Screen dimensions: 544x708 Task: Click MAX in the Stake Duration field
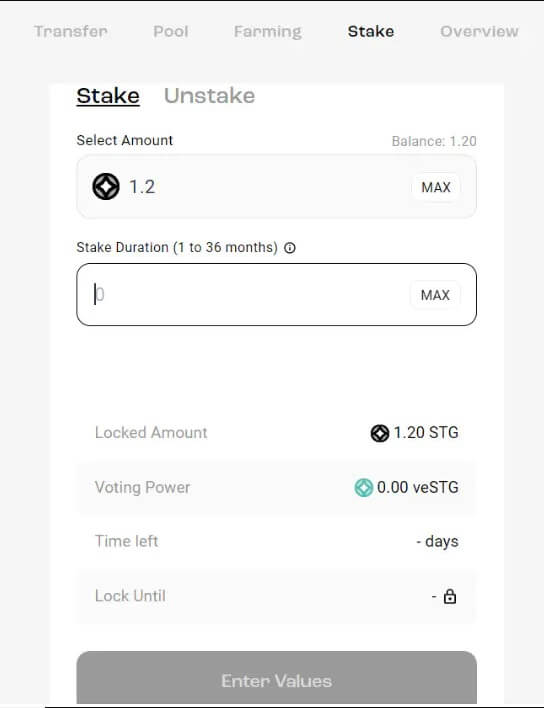(435, 295)
